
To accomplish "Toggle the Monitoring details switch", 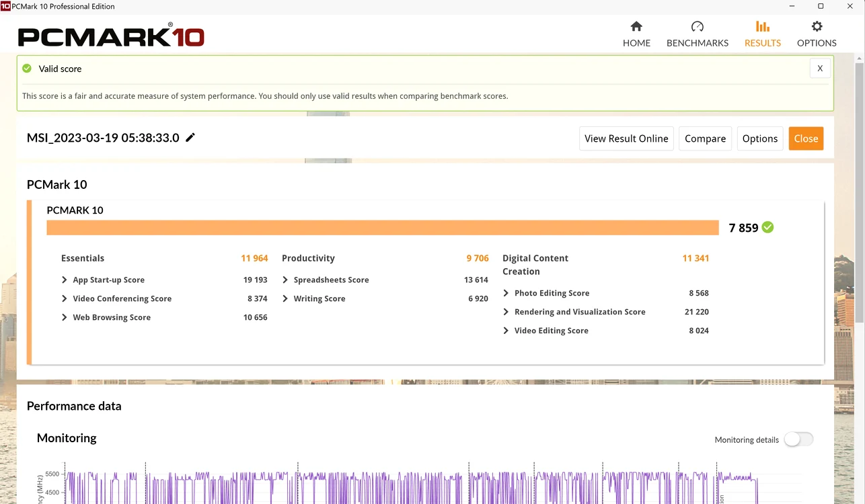I will tap(798, 439).
